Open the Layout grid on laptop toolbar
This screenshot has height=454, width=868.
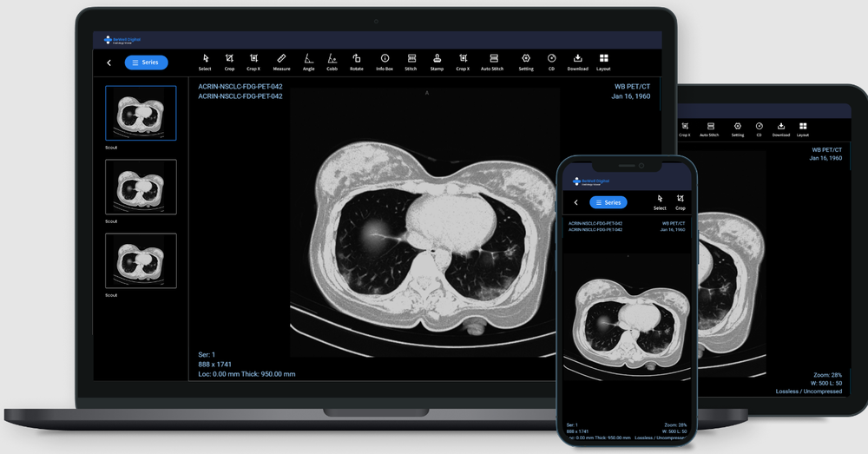pos(603,62)
